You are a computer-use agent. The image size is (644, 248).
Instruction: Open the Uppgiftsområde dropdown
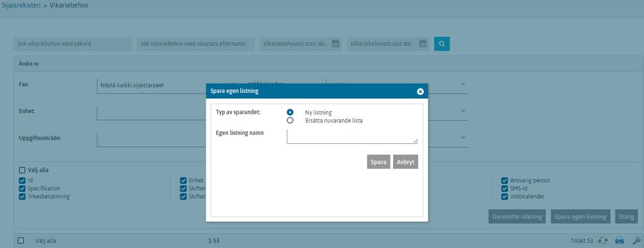pos(151,139)
